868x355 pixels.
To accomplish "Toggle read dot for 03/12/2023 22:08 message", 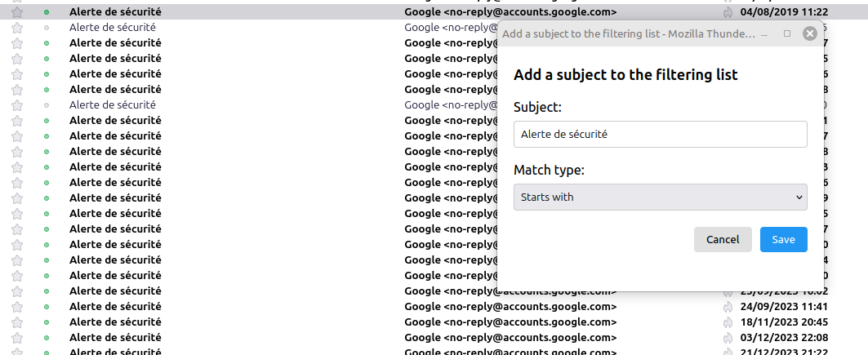I will click(47, 337).
